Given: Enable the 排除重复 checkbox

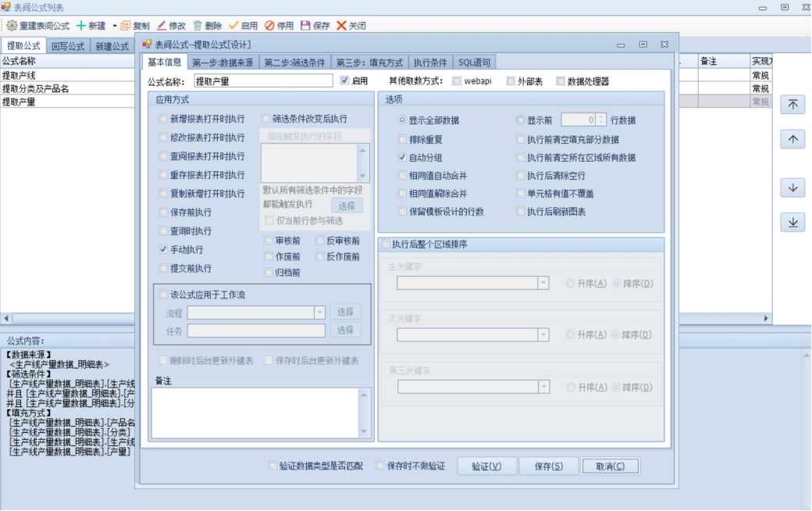Looking at the screenshot, I should [403, 140].
